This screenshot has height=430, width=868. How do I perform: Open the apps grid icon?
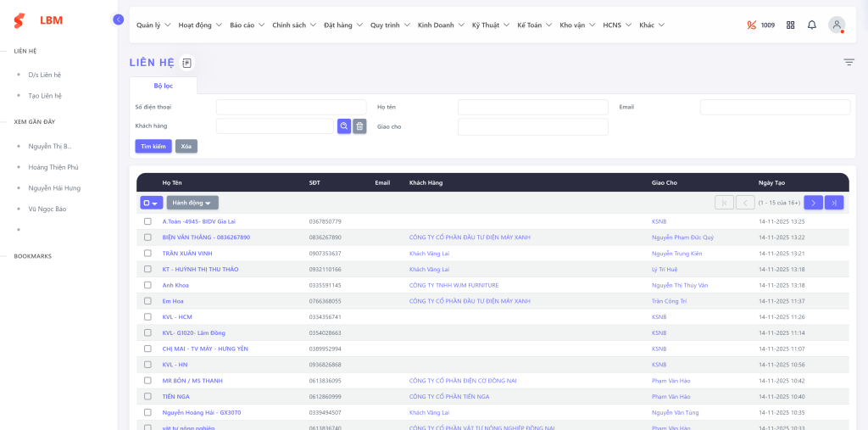[x=790, y=25]
